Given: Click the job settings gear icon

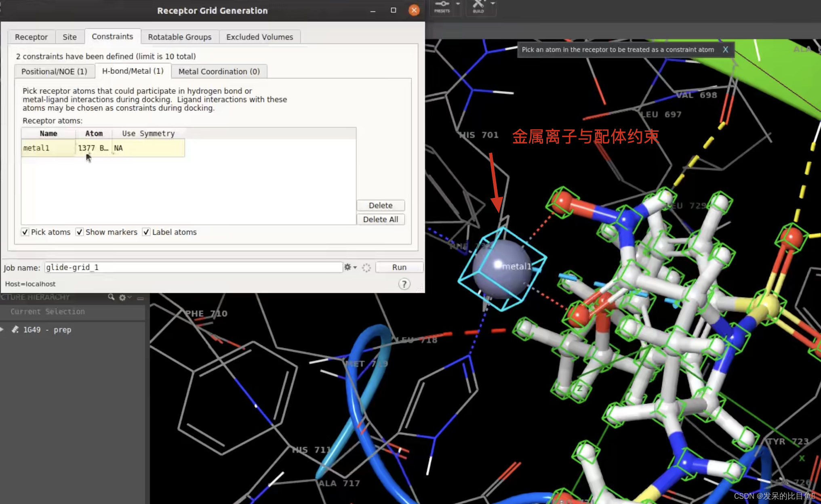Looking at the screenshot, I should pos(347,267).
